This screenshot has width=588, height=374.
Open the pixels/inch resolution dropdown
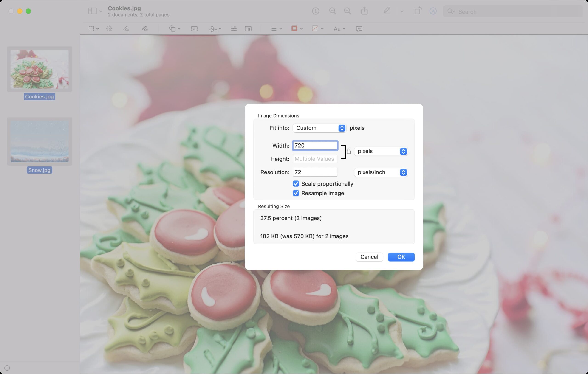[381, 172]
